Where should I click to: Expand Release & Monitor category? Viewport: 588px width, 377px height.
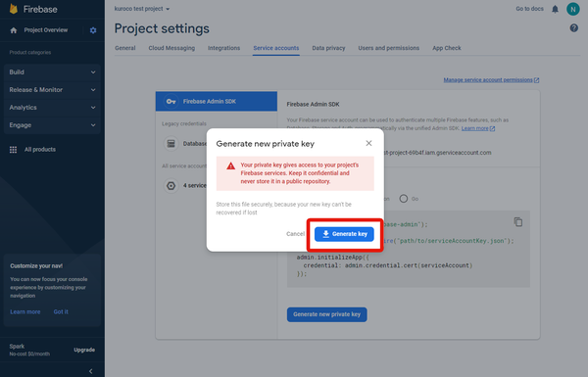tap(52, 90)
